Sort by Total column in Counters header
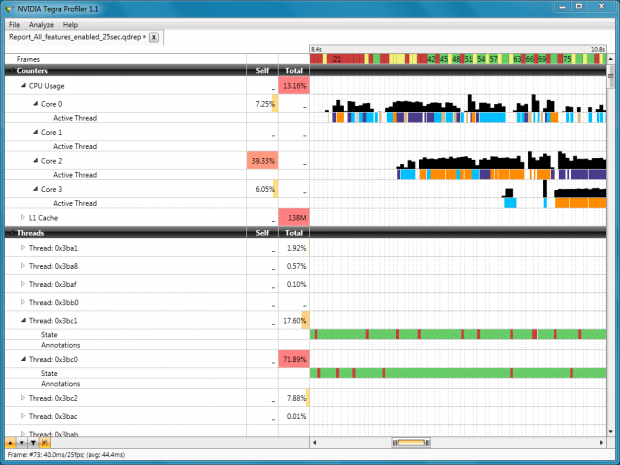Screen dimensions: 620x465 pyautogui.click(x=294, y=71)
